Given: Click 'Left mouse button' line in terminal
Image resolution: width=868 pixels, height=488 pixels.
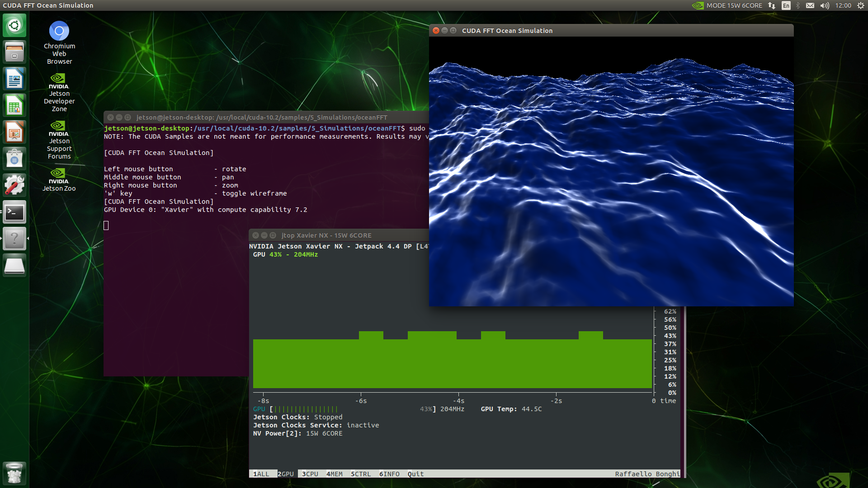Looking at the screenshot, I should (x=175, y=169).
